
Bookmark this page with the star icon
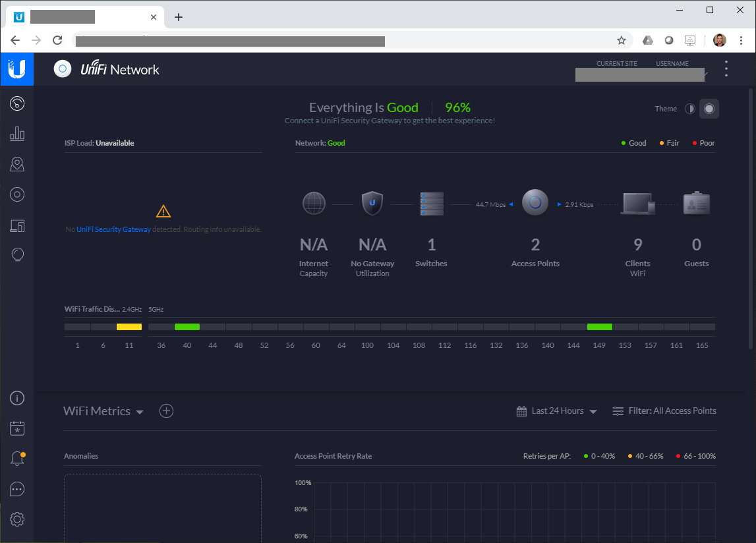tap(622, 40)
